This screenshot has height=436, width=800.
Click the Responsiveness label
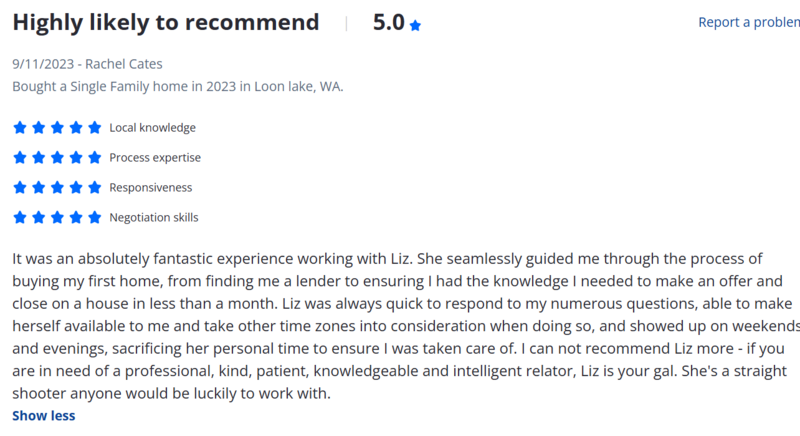pyautogui.click(x=150, y=187)
